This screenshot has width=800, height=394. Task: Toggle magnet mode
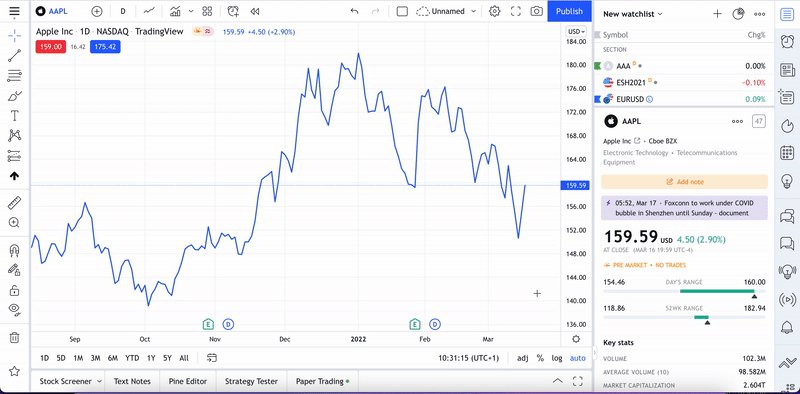[x=14, y=250]
